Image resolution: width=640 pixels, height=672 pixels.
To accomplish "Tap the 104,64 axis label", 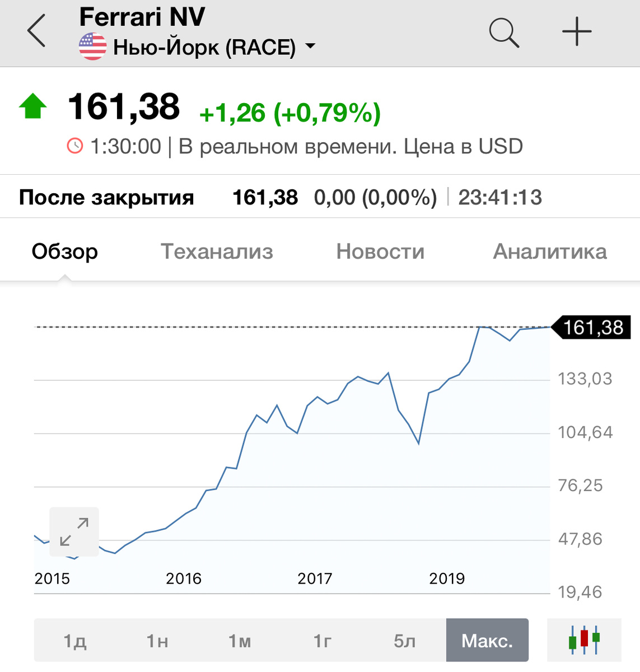I will pyautogui.click(x=585, y=432).
